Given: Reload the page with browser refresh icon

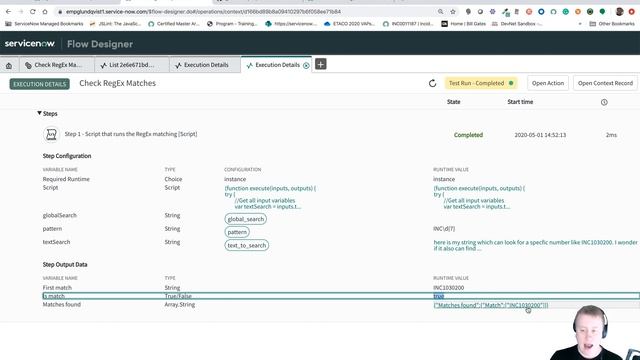Looking at the screenshot, I should (x=33, y=12).
